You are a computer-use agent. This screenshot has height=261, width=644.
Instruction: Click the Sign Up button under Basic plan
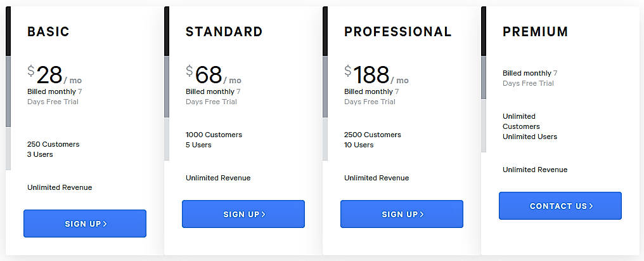(x=84, y=224)
